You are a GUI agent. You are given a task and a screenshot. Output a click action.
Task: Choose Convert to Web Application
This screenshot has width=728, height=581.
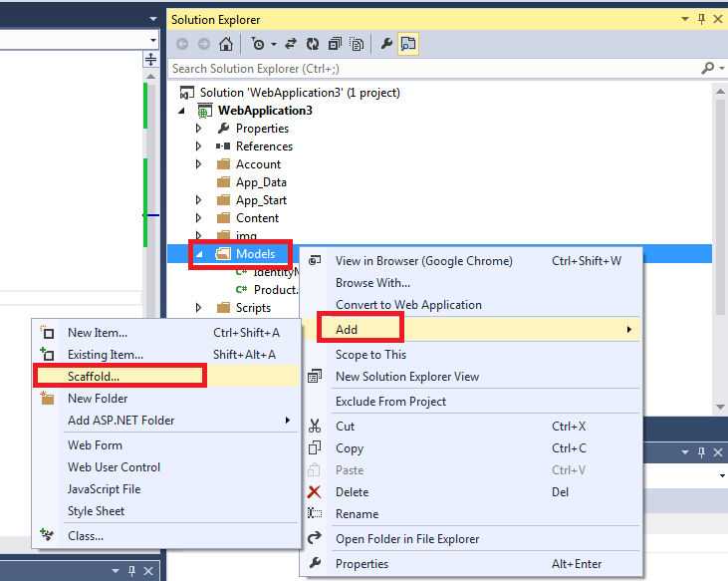tap(471, 305)
